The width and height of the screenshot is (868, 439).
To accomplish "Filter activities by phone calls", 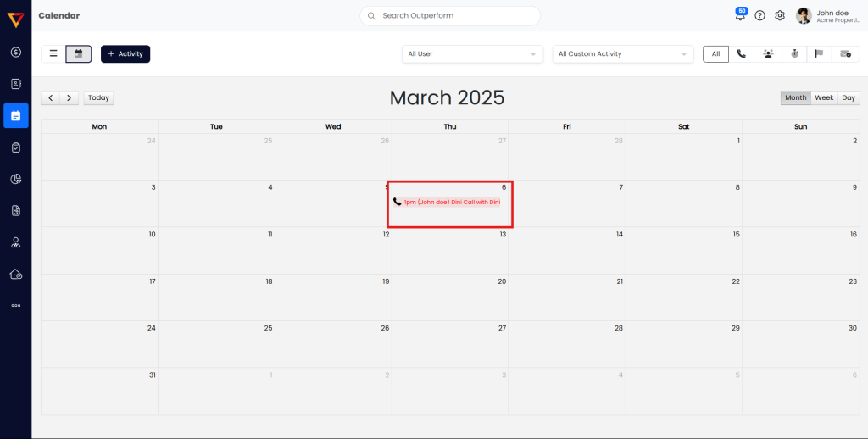I will pyautogui.click(x=741, y=53).
